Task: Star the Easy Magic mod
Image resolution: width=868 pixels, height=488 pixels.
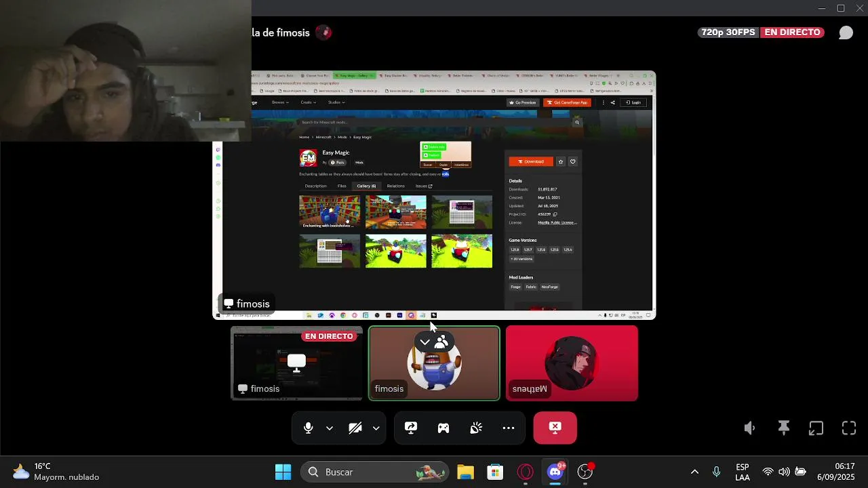Action: tap(561, 161)
